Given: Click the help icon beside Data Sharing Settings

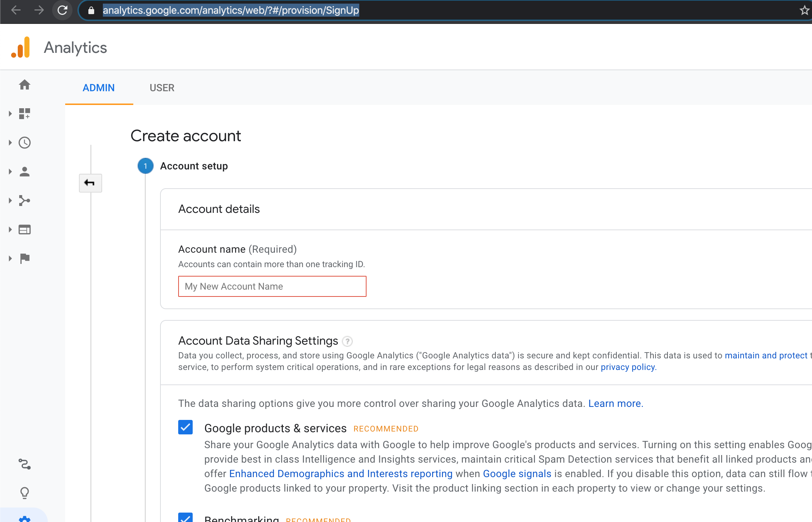Looking at the screenshot, I should point(347,341).
